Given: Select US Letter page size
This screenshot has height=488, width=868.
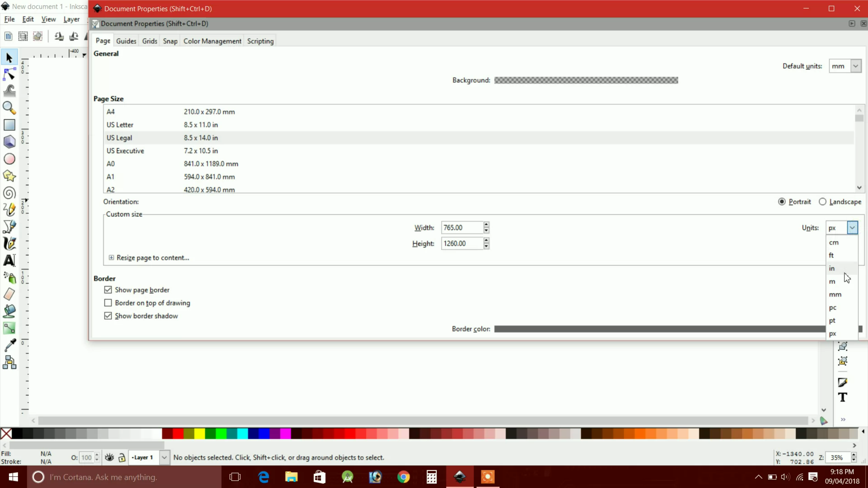Looking at the screenshot, I should pyautogui.click(x=120, y=125).
